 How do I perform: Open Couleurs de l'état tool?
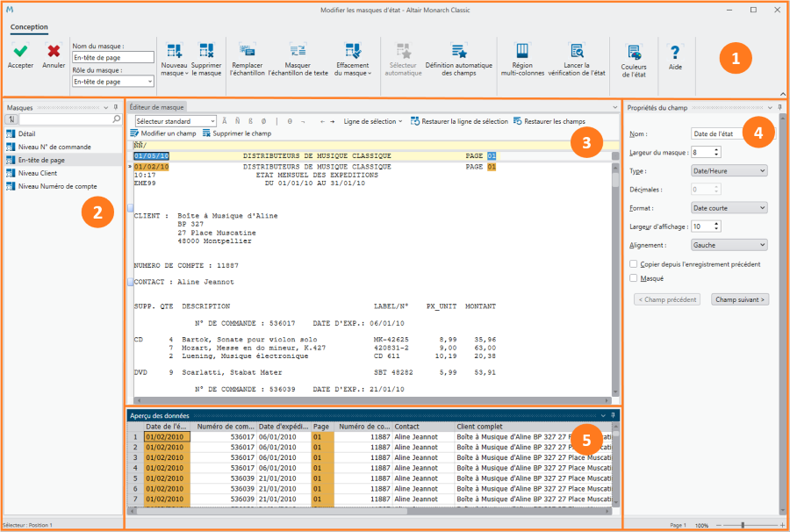pos(634,53)
